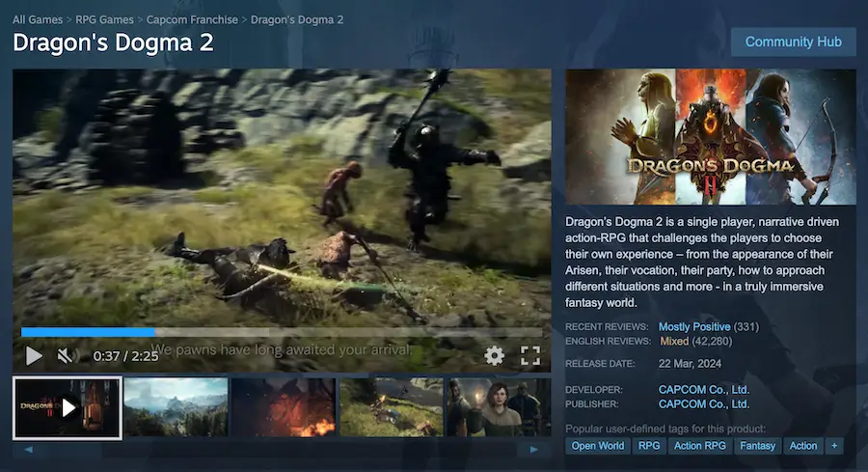The image size is (868, 472).
Task: Open video settings gear
Action: pos(494,355)
